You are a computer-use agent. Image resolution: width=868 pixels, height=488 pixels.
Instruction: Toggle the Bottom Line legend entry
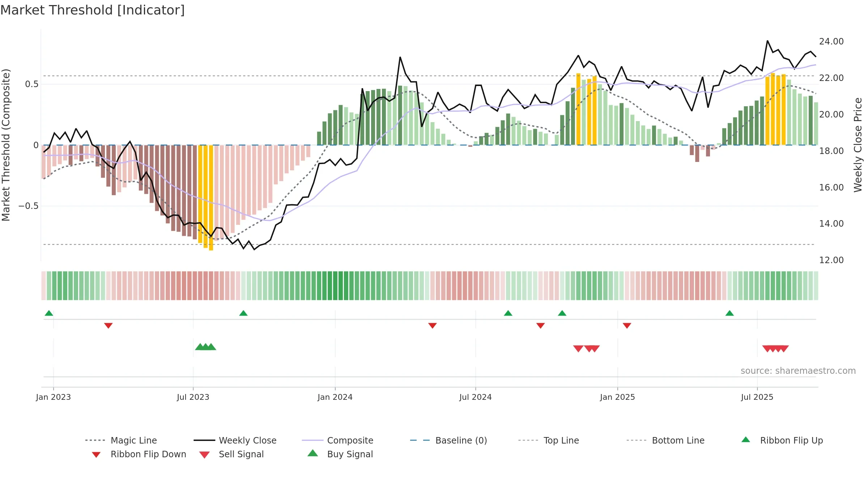click(665, 440)
